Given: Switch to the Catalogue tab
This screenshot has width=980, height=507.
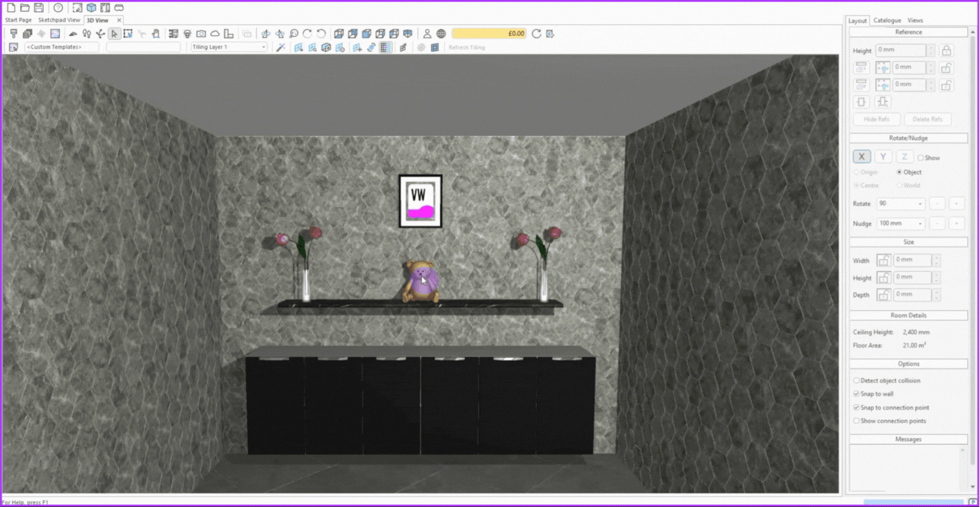Looking at the screenshot, I should pos(887,20).
